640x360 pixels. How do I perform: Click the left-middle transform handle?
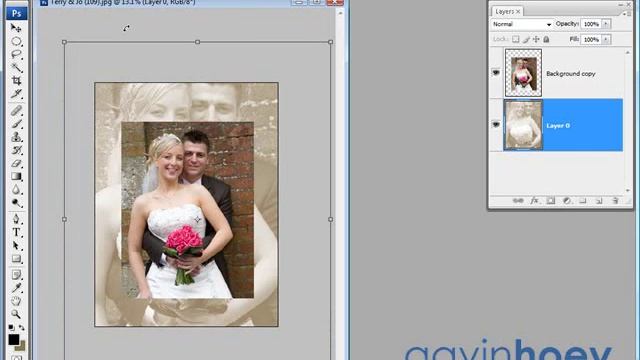[x=64, y=219]
